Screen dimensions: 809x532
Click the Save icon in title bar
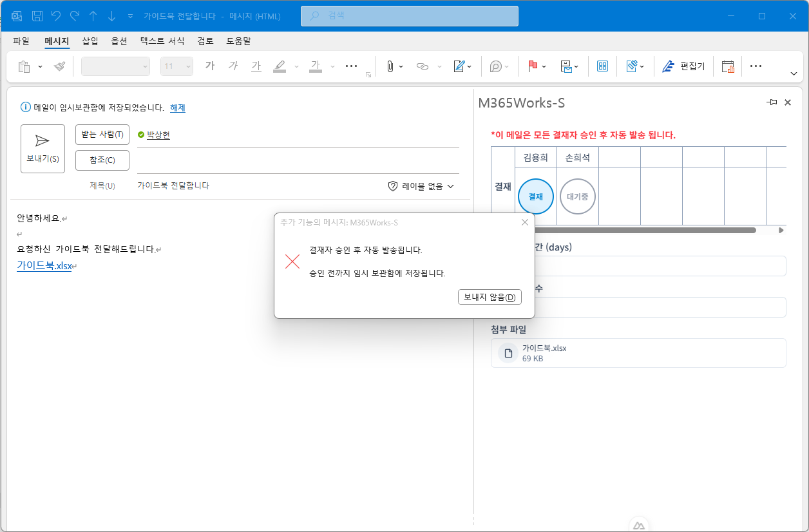(37, 16)
